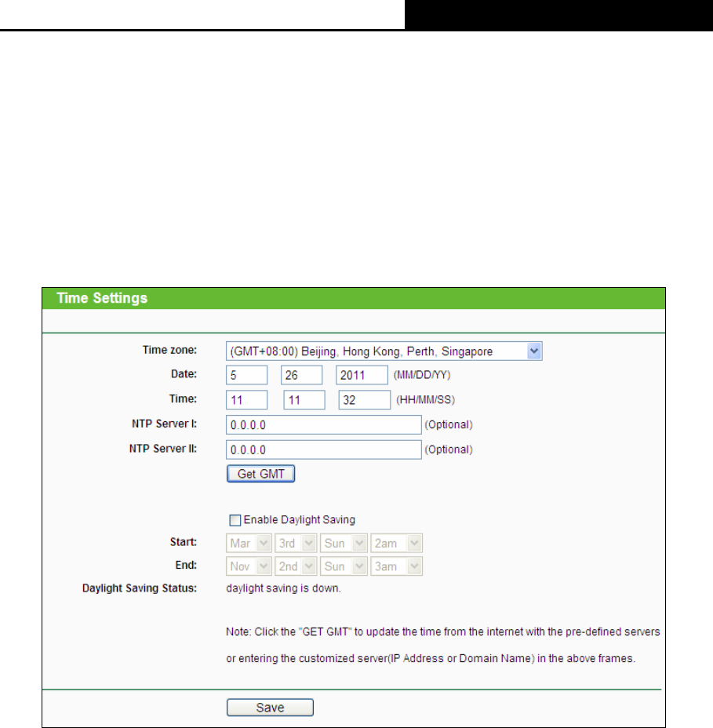Save the time settings
713x728 pixels.
[x=270, y=708]
